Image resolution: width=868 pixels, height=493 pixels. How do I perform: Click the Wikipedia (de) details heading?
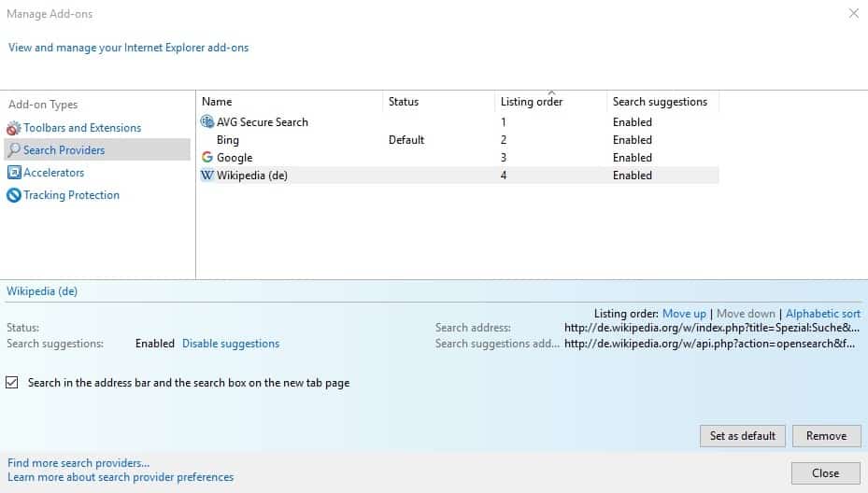[42, 291]
